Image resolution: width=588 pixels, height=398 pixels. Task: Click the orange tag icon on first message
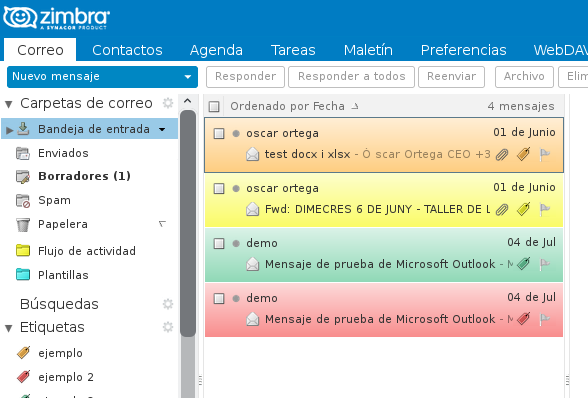[523, 154]
